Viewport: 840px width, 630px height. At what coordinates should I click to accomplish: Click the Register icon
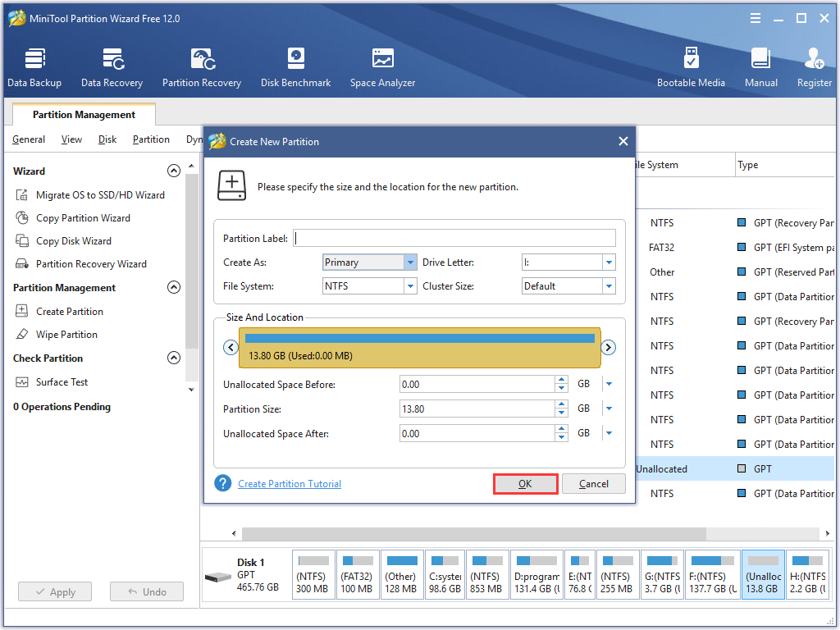tap(815, 67)
